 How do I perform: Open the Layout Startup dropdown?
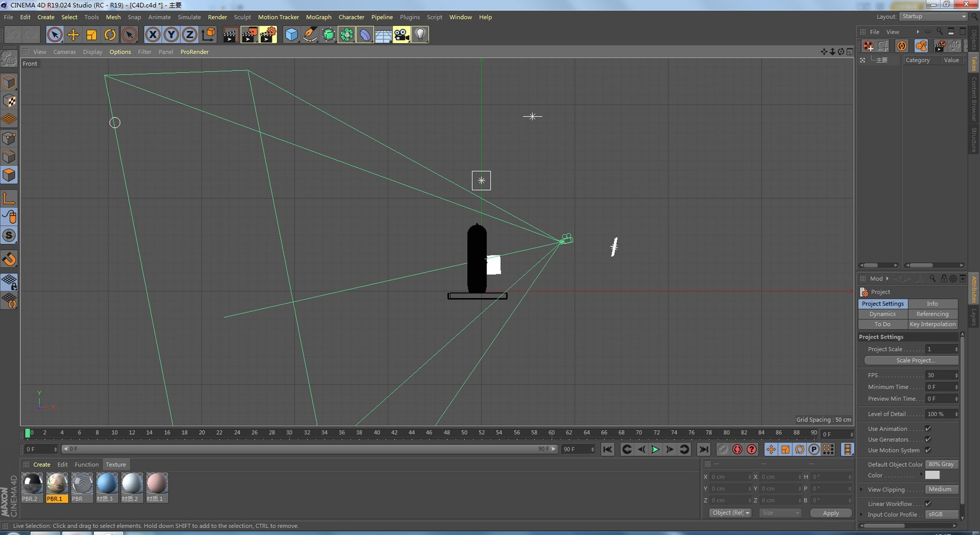click(x=934, y=16)
